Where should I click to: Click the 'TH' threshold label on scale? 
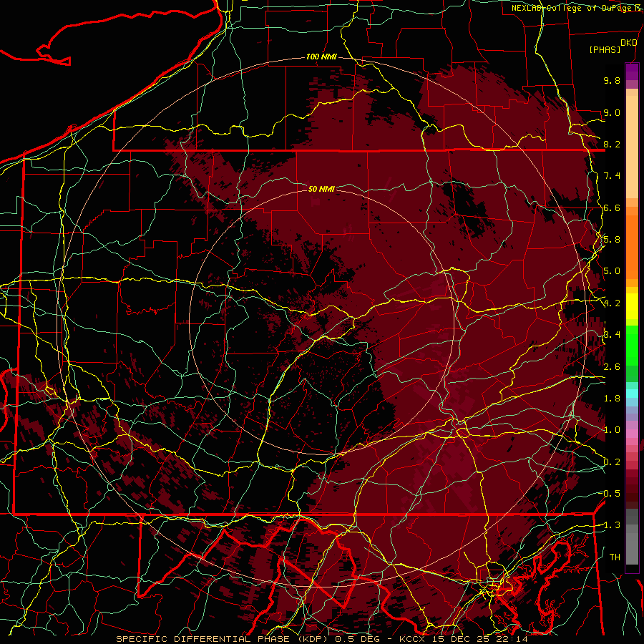tap(615, 557)
